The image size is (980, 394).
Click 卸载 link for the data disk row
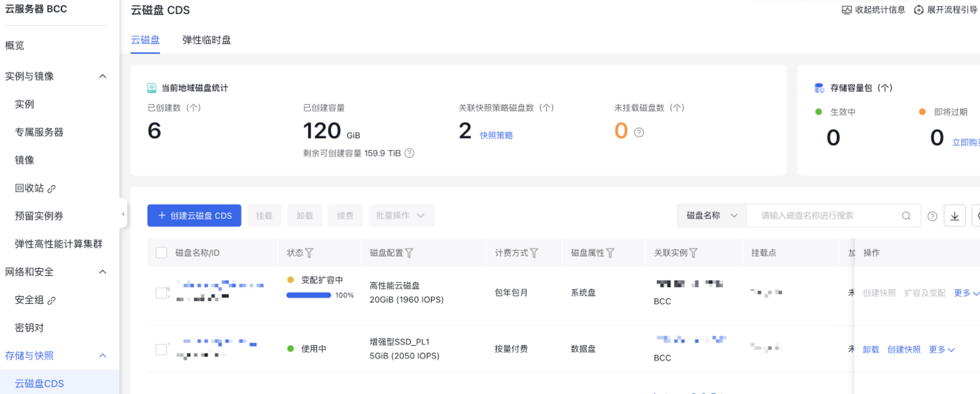click(870, 350)
